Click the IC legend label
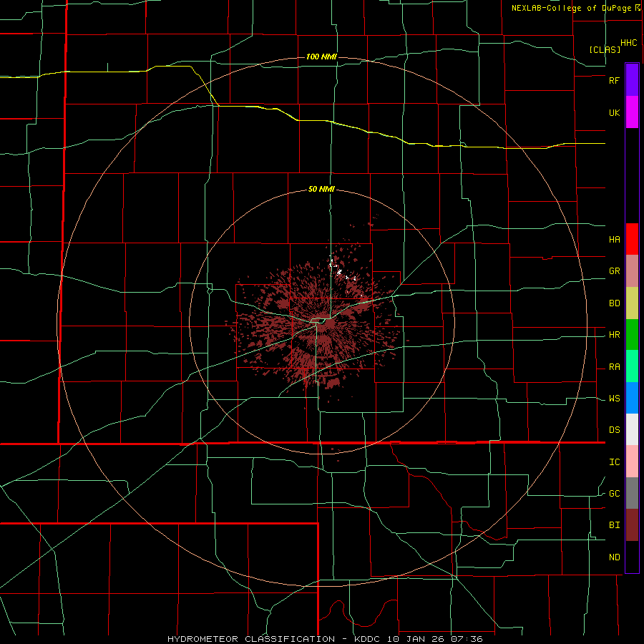644x644 pixels. [615, 462]
